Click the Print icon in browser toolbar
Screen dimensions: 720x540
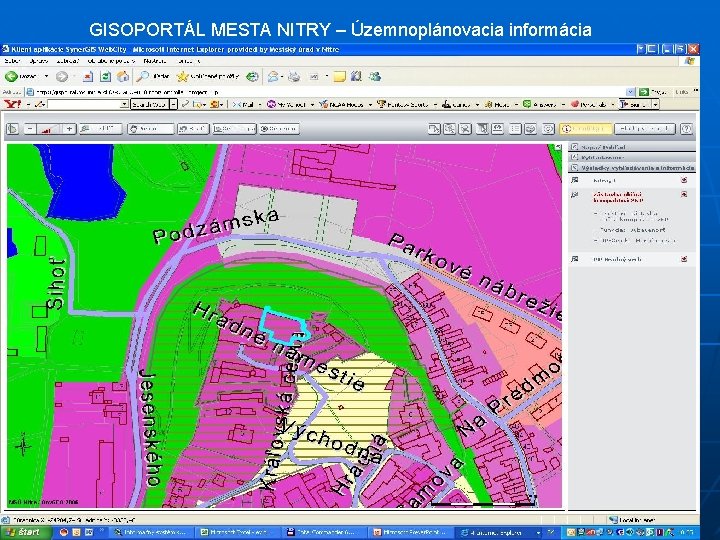point(294,77)
